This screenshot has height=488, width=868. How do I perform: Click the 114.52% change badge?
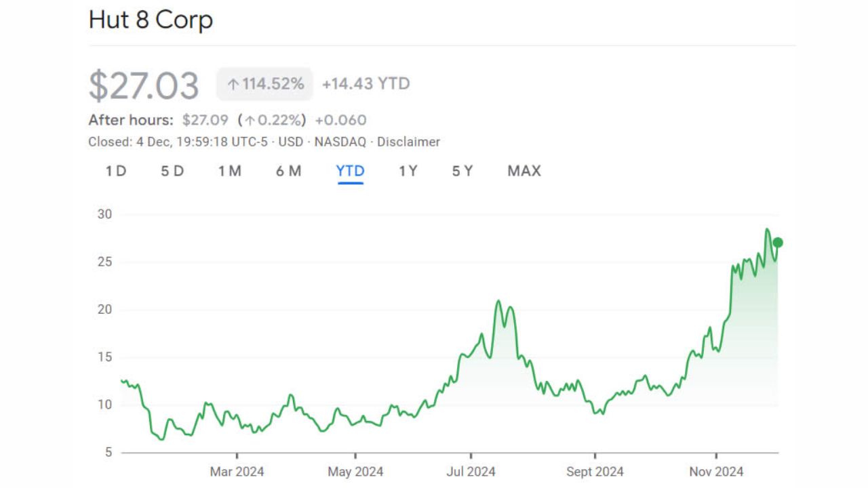(x=264, y=84)
